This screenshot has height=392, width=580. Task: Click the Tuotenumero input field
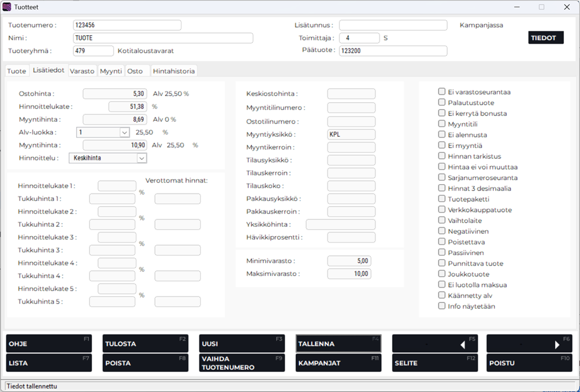tap(127, 25)
